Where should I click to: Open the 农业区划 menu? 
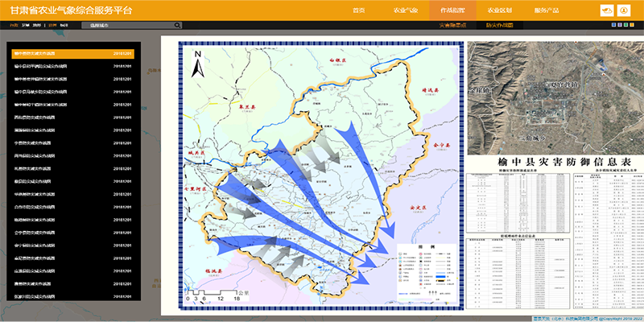[499, 10]
